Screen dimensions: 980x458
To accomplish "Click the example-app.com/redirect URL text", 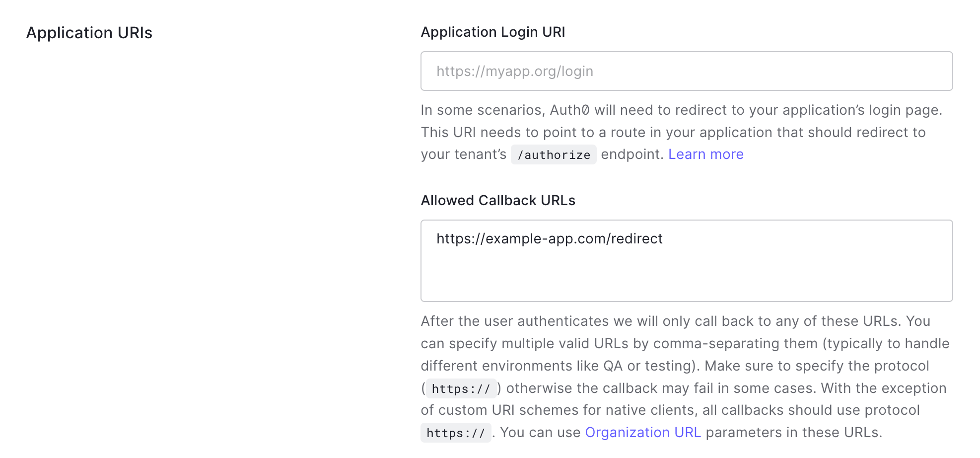I will coord(549,239).
